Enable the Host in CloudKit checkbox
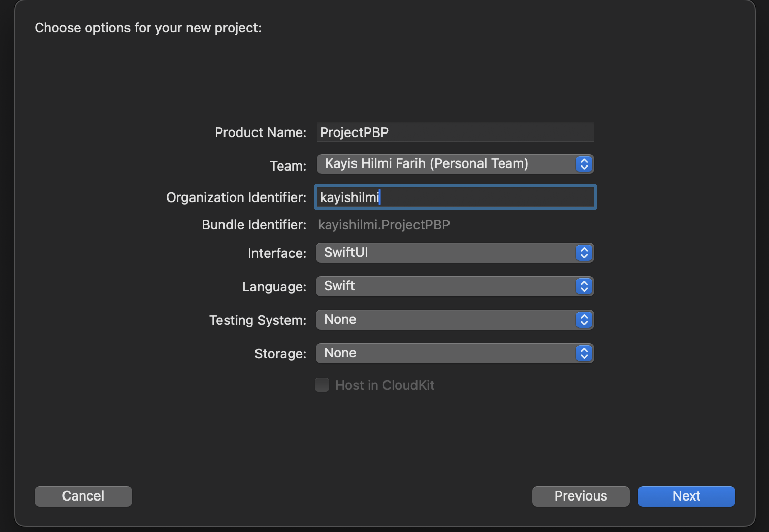 322,385
